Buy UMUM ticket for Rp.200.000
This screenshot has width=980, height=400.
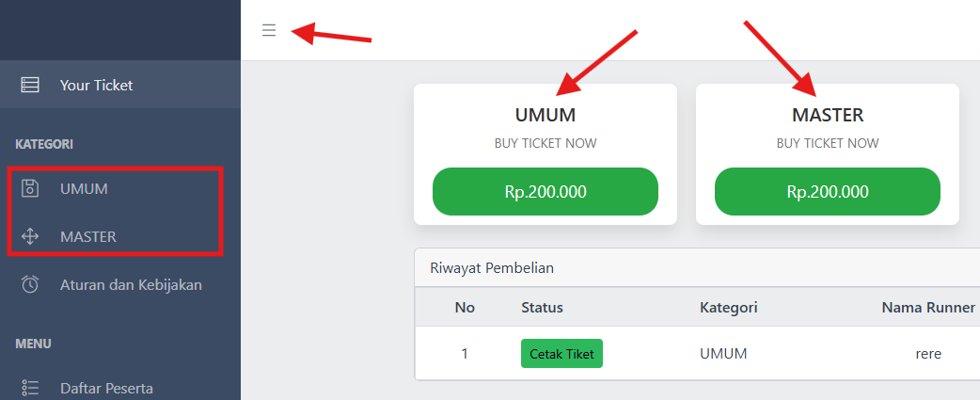(x=545, y=192)
